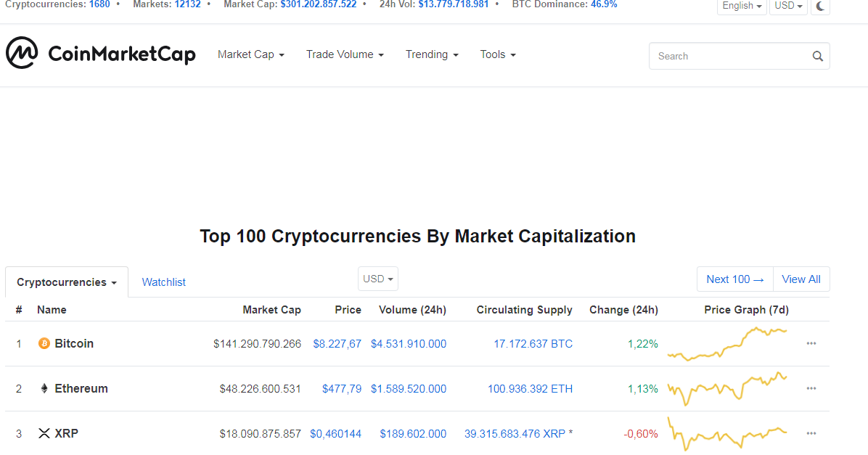Viewport: 868px width, 455px height.
Task: Click the View All button
Action: click(x=801, y=279)
